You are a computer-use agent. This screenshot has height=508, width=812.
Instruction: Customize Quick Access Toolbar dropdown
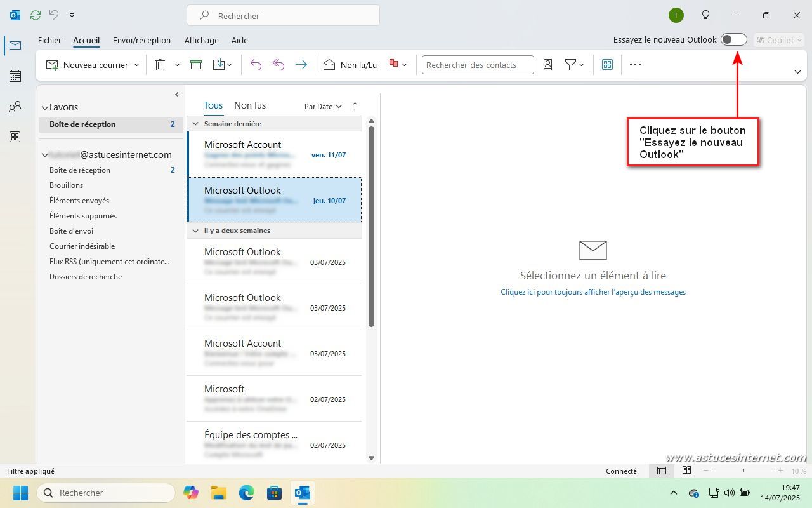click(72, 15)
